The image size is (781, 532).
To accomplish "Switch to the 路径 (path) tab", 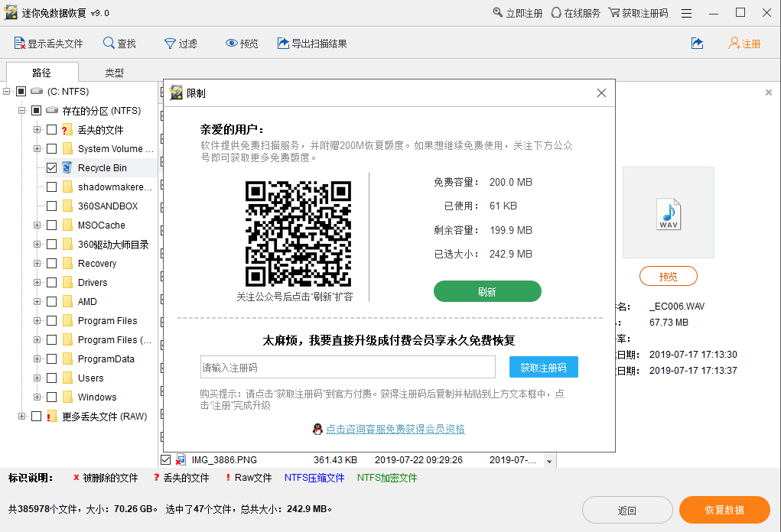I will 42,72.
